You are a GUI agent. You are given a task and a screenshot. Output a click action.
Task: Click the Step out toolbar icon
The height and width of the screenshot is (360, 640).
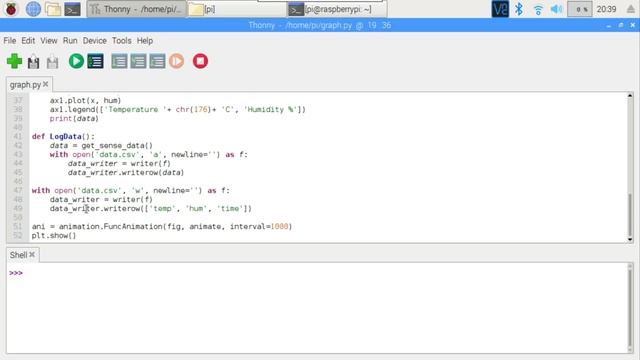157,61
